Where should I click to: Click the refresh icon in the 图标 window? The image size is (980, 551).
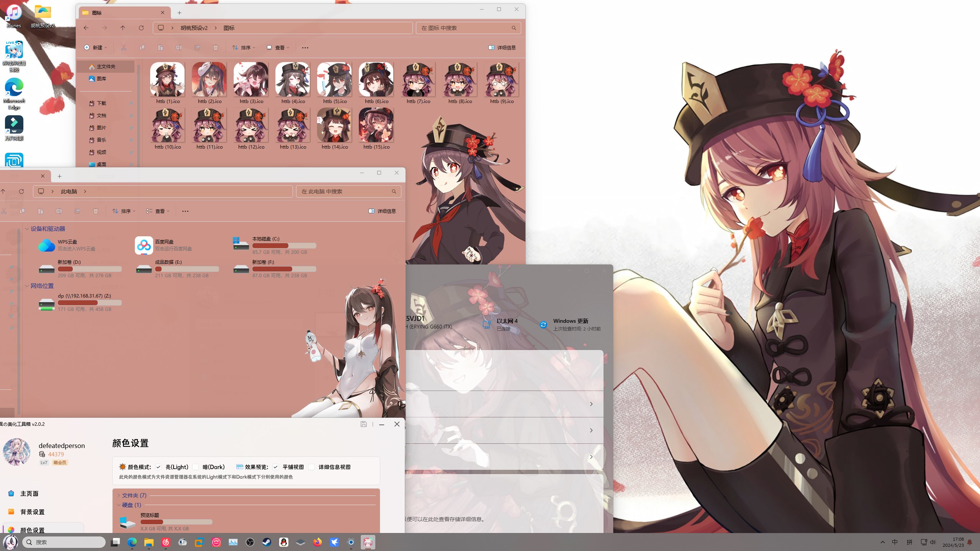(141, 28)
